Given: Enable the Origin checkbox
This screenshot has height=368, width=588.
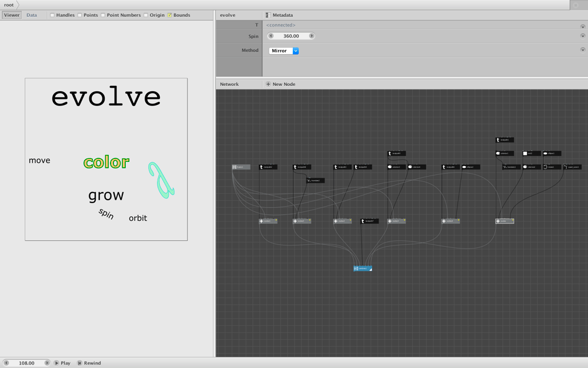Looking at the screenshot, I should 146,15.
